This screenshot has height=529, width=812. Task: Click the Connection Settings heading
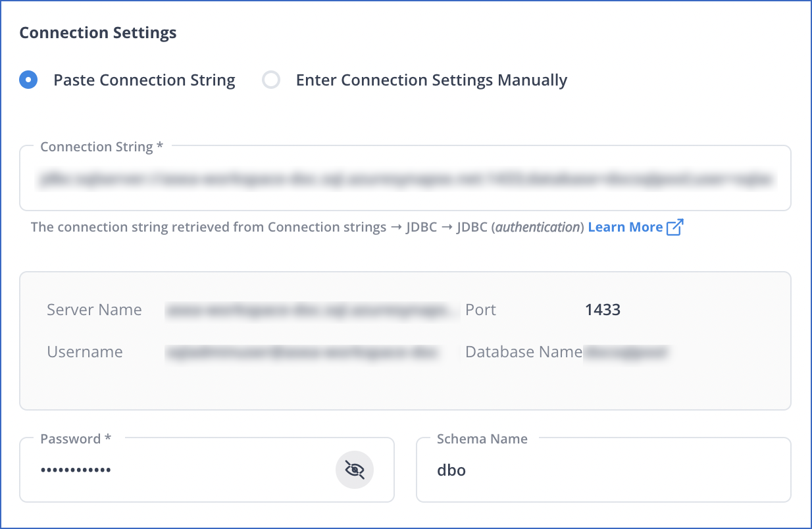coord(97,32)
